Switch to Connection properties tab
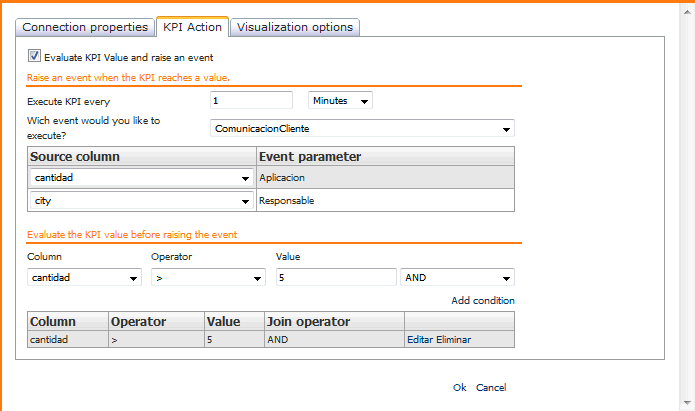695x411 pixels. tap(85, 27)
